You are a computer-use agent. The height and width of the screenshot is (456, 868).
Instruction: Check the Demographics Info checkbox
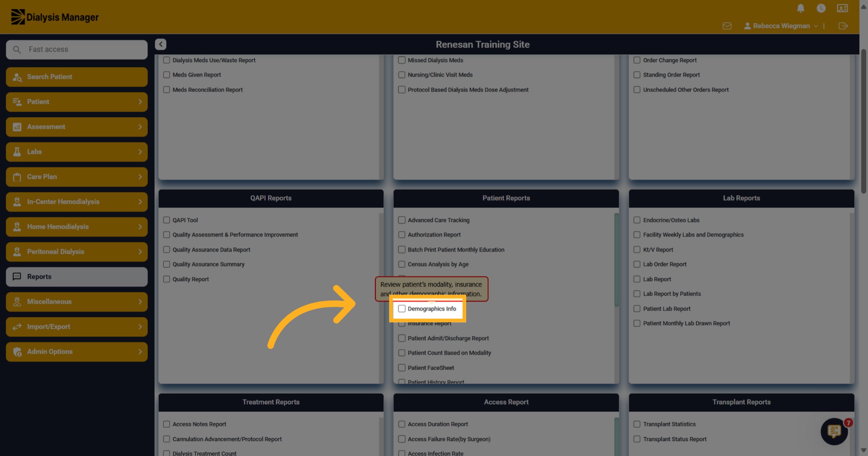tap(401, 309)
